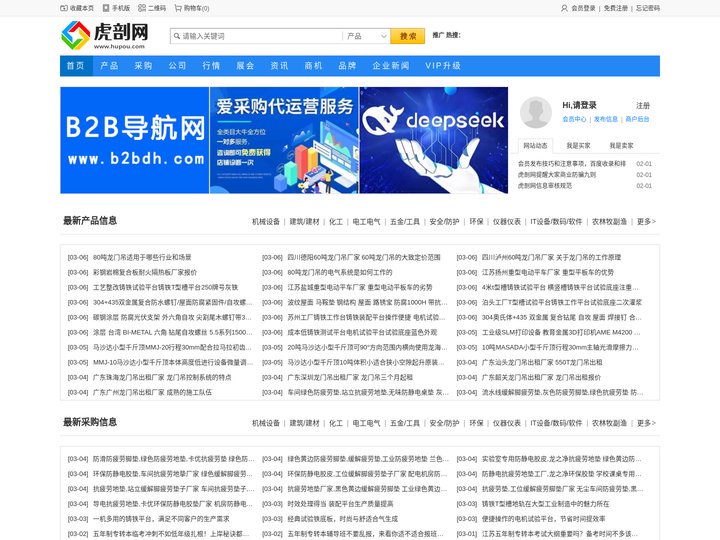
Task: Open product 广东韶关龙门吊出租厂家 龙门吊出租报价
Action: pyautogui.click(x=541, y=377)
